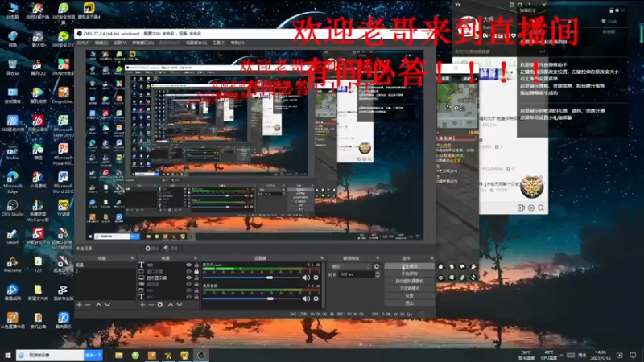Toggle visibility of bottom text source
Screen dimensions: 644x362
pos(188,297)
